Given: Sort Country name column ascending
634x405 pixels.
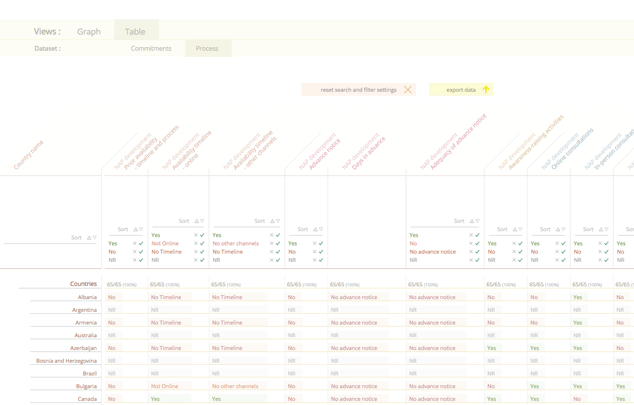Looking at the screenshot, I should (x=89, y=238).
